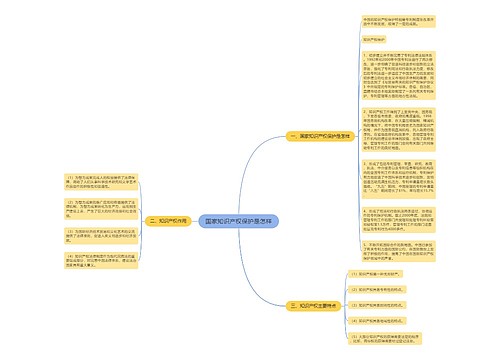This screenshot has height=360, width=500.
Task: Select leaf node 3 under the first branch
Action: point(399,179)
